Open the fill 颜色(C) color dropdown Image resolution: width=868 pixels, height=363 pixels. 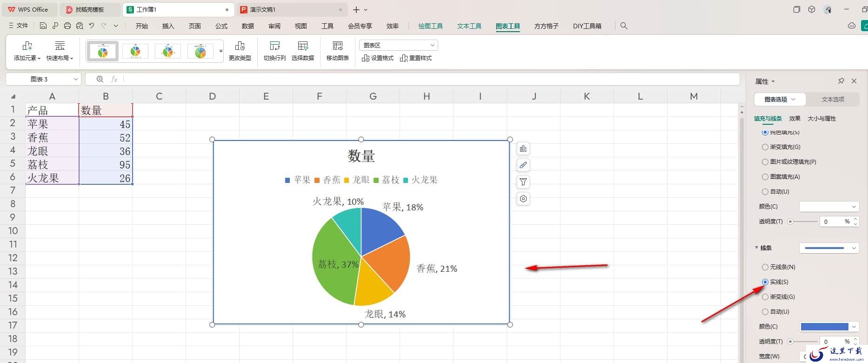point(829,207)
